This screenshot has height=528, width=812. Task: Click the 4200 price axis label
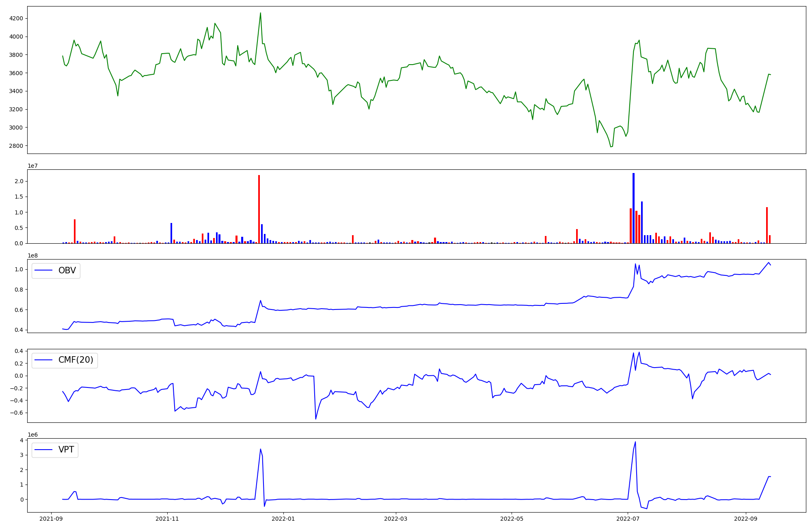point(16,19)
